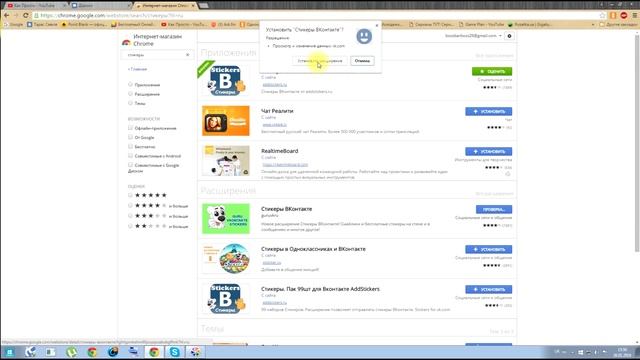Open the first Chrome icon in taskbar
The height and width of the screenshot is (360, 640).
[92, 352]
